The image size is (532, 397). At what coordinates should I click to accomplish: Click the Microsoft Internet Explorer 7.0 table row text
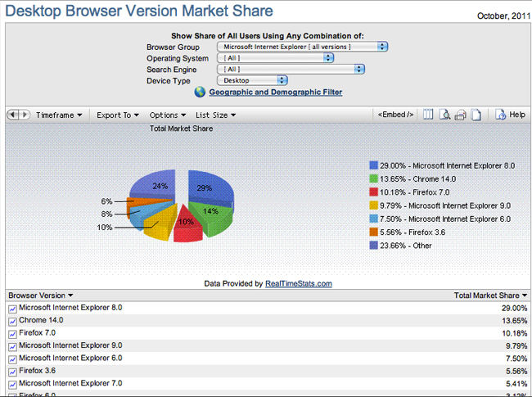[70, 383]
